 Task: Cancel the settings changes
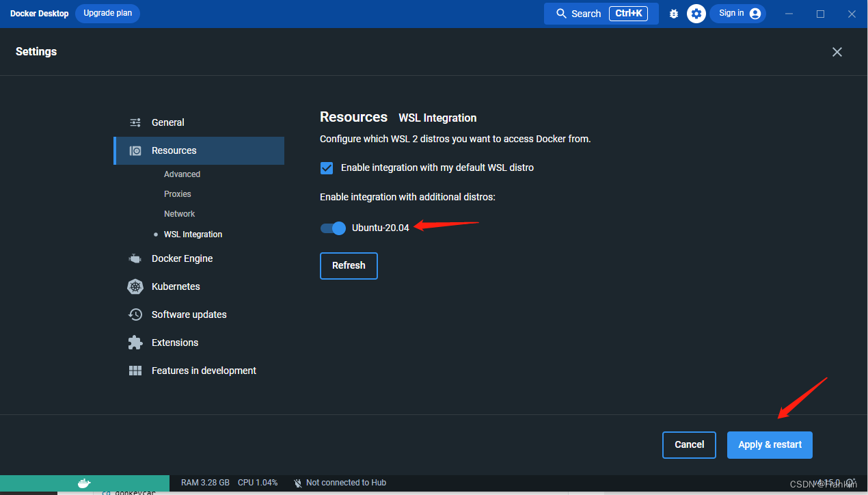pos(689,444)
